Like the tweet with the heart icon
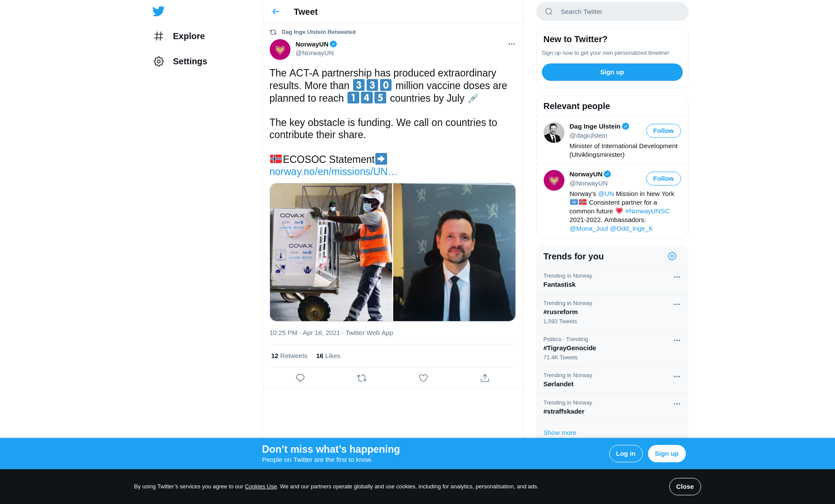Viewport: 835px width, 504px height. (423, 378)
